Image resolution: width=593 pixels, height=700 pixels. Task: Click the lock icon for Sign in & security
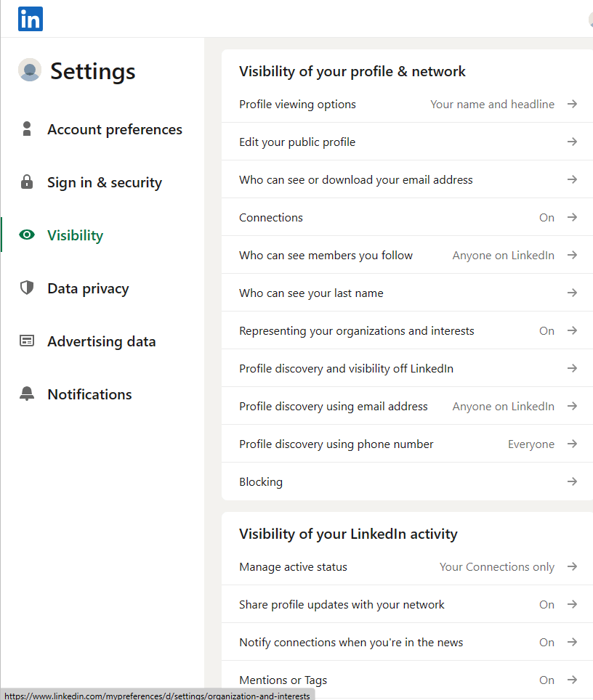(27, 182)
